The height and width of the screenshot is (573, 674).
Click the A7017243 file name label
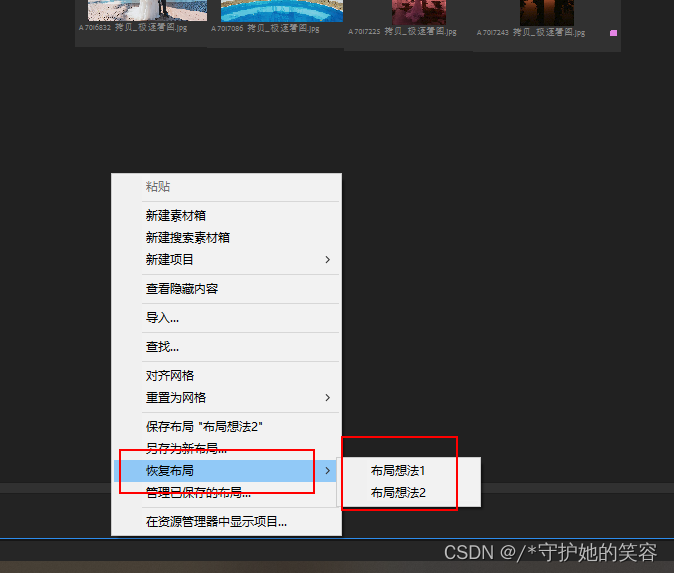coord(531,32)
